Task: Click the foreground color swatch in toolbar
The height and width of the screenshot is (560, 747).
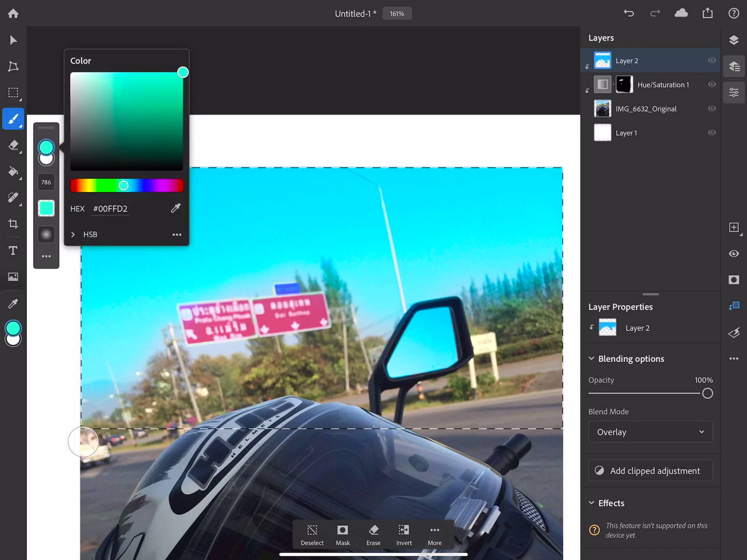Action: (x=13, y=328)
